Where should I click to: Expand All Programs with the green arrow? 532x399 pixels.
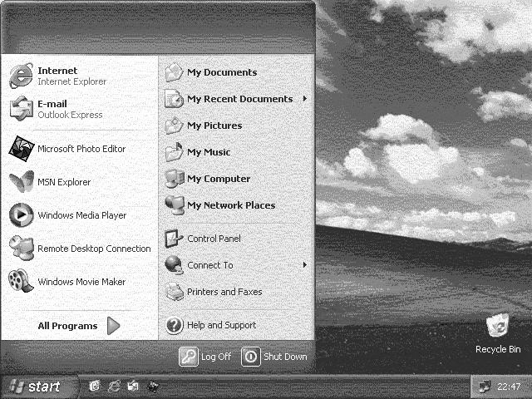click(x=113, y=326)
